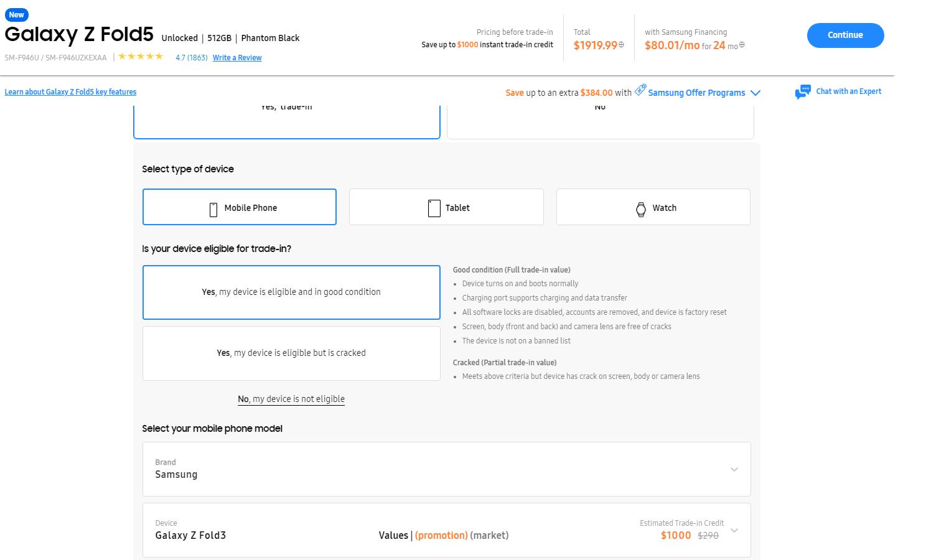The height and width of the screenshot is (560, 926).
Task: Select Mobile Phone device type
Action: point(240,207)
